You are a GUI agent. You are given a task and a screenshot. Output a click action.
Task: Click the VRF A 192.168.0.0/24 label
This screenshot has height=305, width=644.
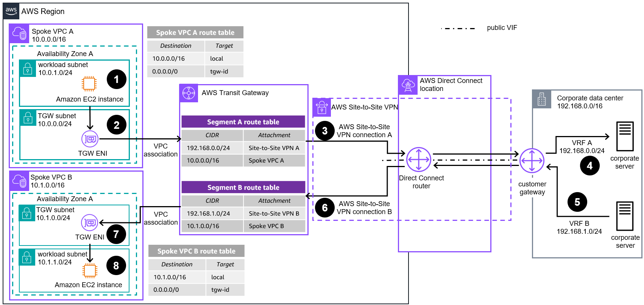[x=582, y=147]
